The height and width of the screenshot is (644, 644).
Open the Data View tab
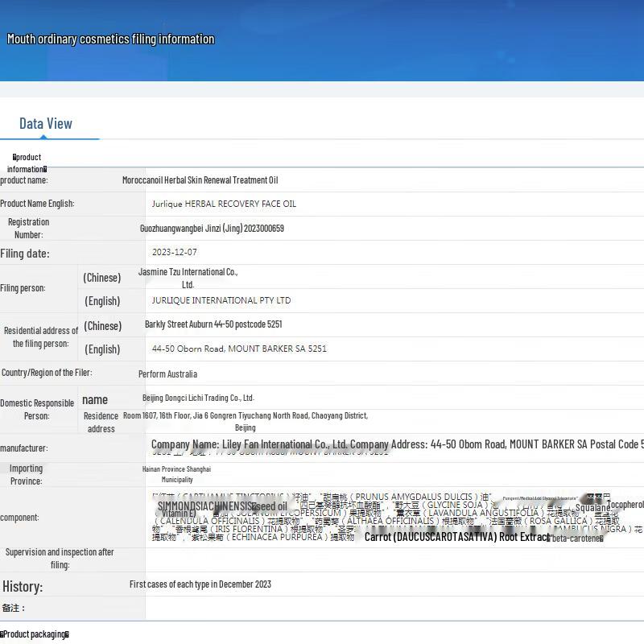[x=46, y=124]
